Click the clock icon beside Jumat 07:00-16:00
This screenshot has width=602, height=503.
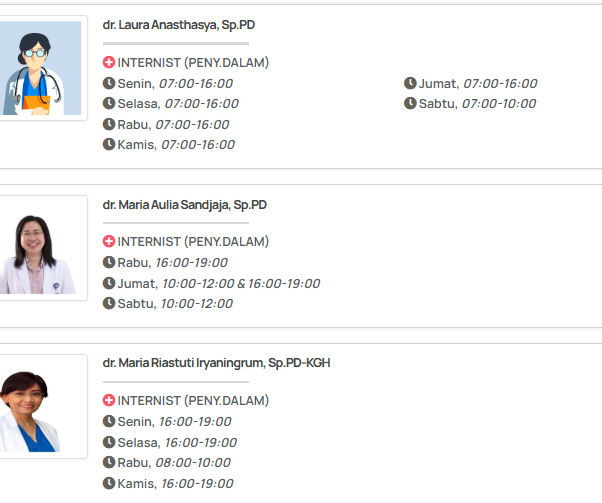pyautogui.click(x=410, y=83)
